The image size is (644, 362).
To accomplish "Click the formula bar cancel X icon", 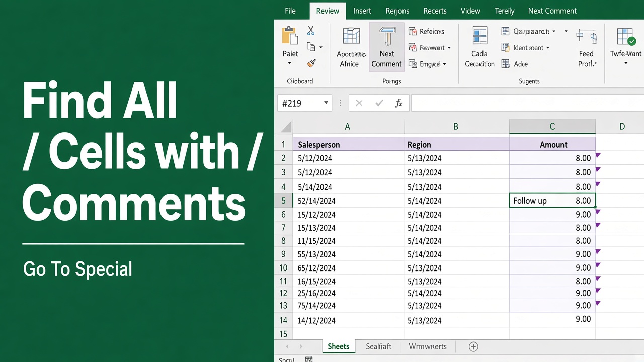I will click(359, 103).
